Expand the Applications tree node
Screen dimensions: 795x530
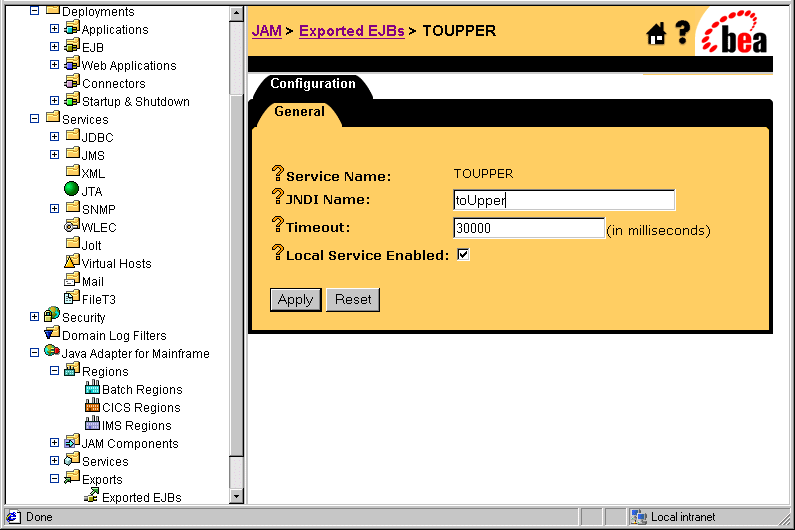pos(55,28)
